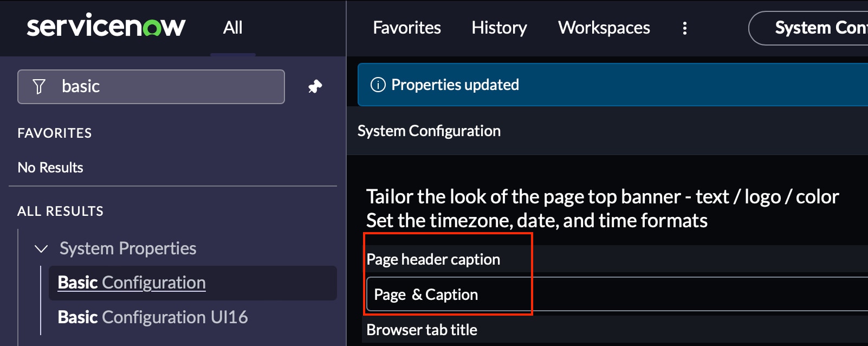The image size is (868, 346).
Task: Open the All menu
Action: (x=232, y=28)
